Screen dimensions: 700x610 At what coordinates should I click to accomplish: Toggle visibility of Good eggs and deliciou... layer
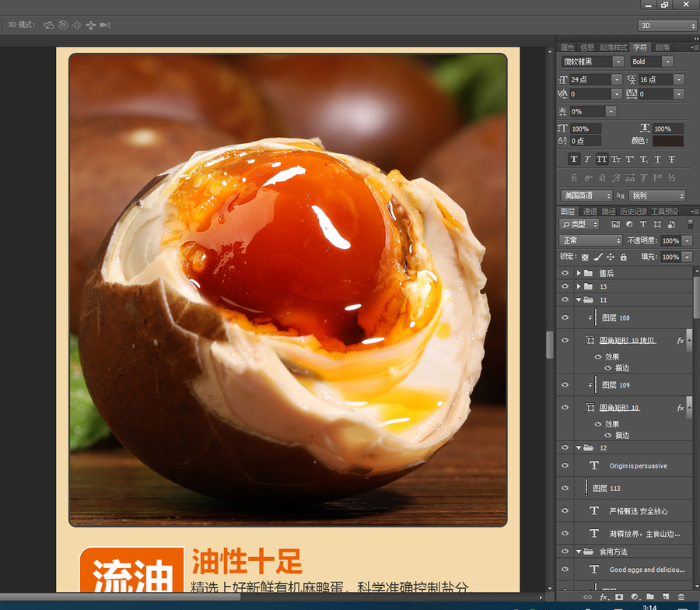(x=565, y=570)
